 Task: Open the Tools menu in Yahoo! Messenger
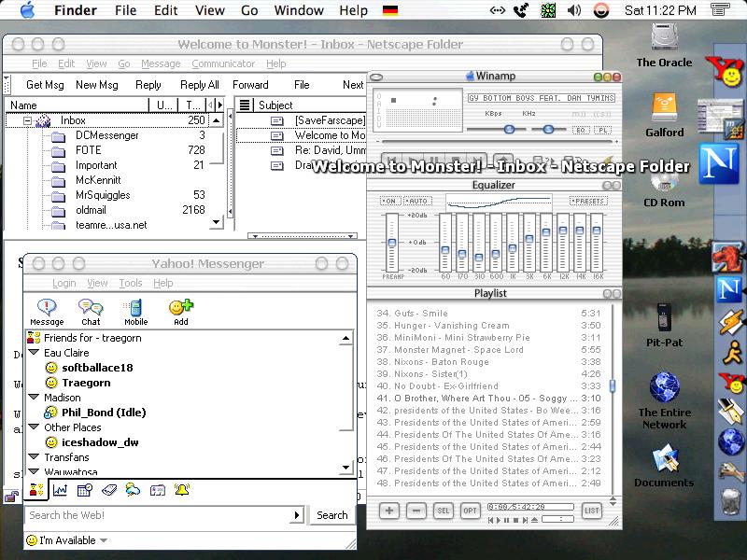(131, 283)
